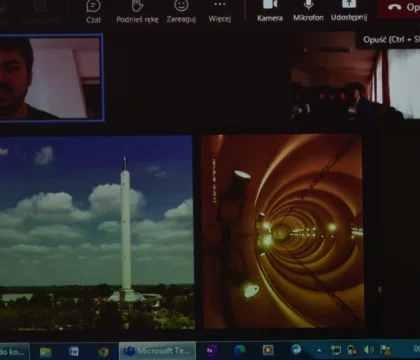The image size is (420, 360).
Task: Click the network status tray icon
Action: click(336, 350)
